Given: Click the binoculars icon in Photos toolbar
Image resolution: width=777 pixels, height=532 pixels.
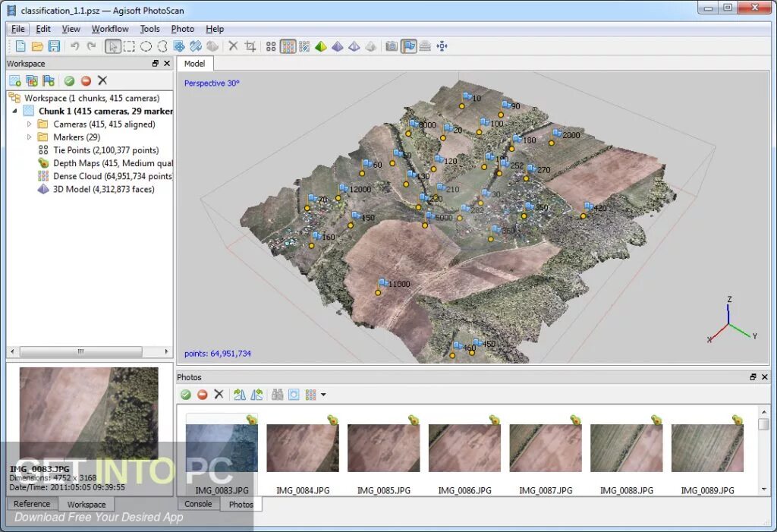Looking at the screenshot, I should 278,395.
